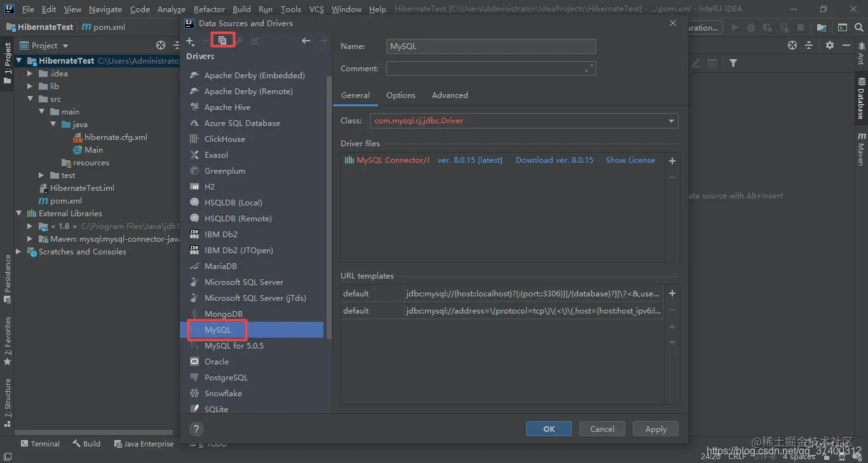Screen dimensions: 868x463
Task: Open the VCS menu
Action: click(316, 9)
